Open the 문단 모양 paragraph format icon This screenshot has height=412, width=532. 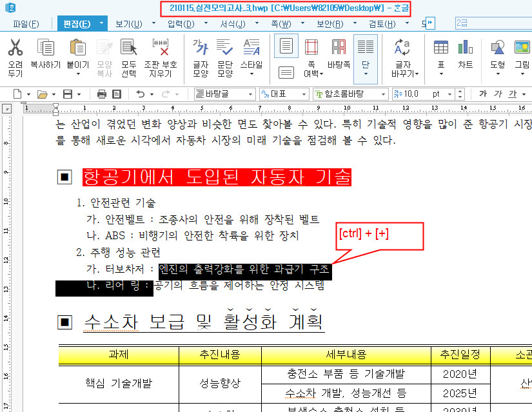pos(225,56)
